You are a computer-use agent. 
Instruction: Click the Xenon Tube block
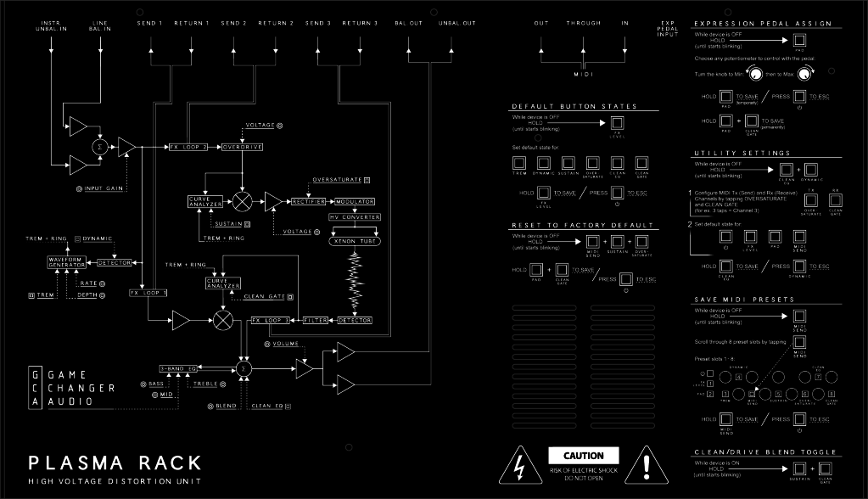355,242
